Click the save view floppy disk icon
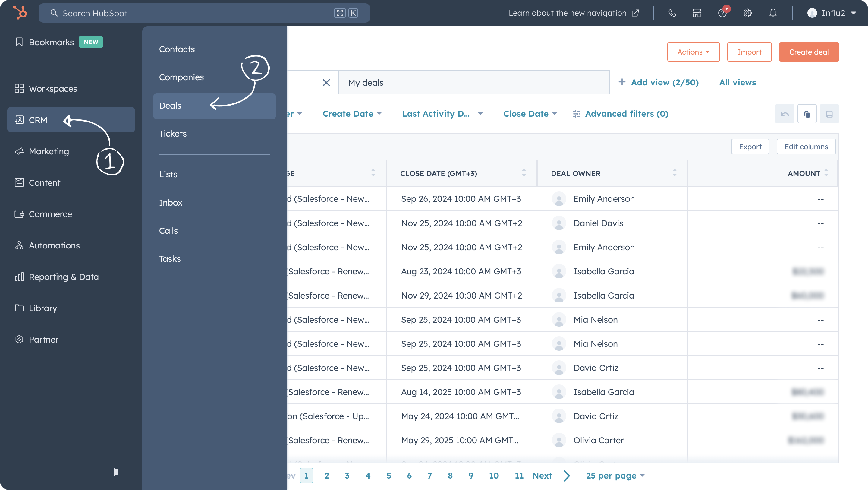The height and width of the screenshot is (490, 868). pos(830,114)
